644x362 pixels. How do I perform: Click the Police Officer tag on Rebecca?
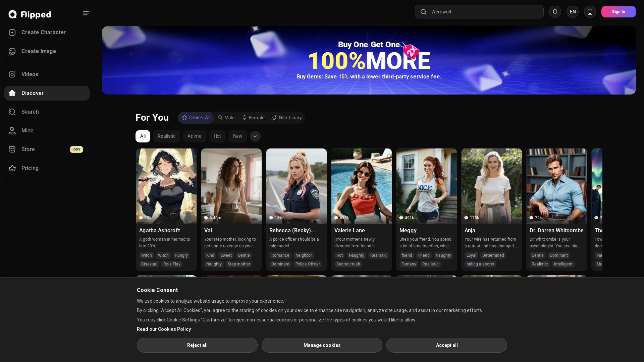308,264
